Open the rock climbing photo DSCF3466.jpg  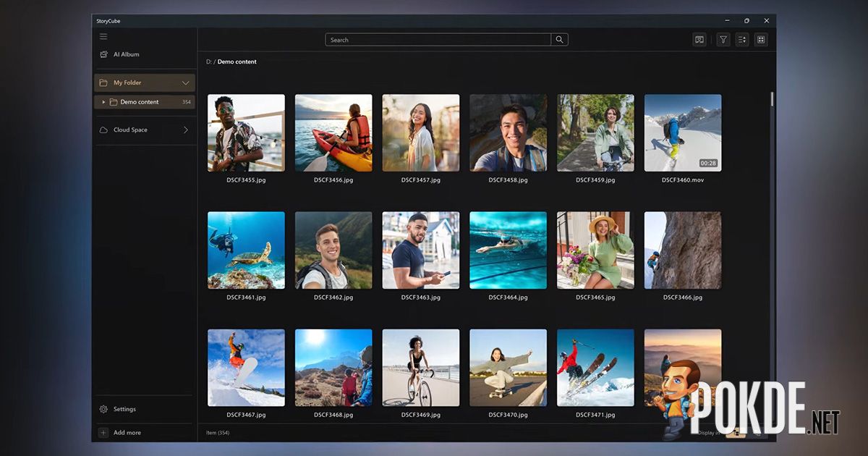683,250
